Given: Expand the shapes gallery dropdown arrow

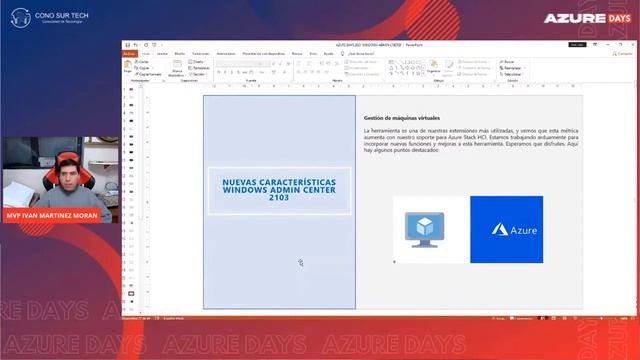Looking at the screenshot, I should coord(423,74).
